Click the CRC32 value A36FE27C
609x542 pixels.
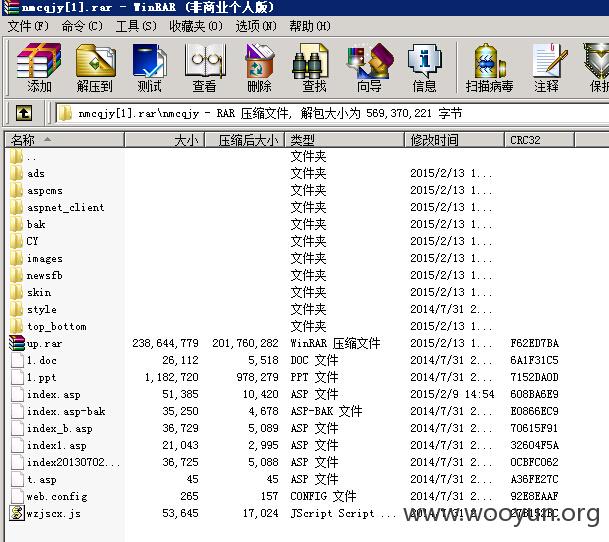click(534, 479)
